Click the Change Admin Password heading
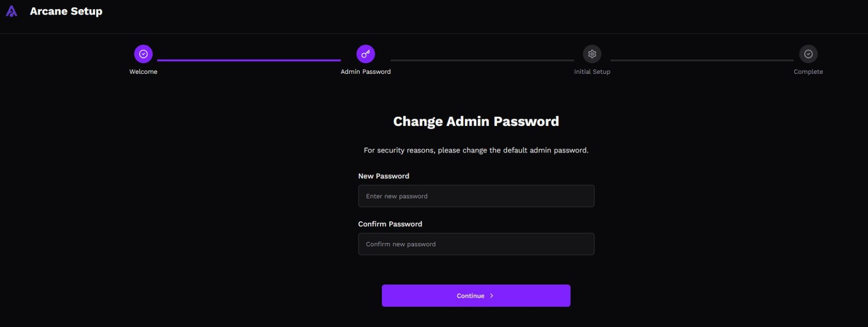Image resolution: width=868 pixels, height=327 pixels. (476, 122)
